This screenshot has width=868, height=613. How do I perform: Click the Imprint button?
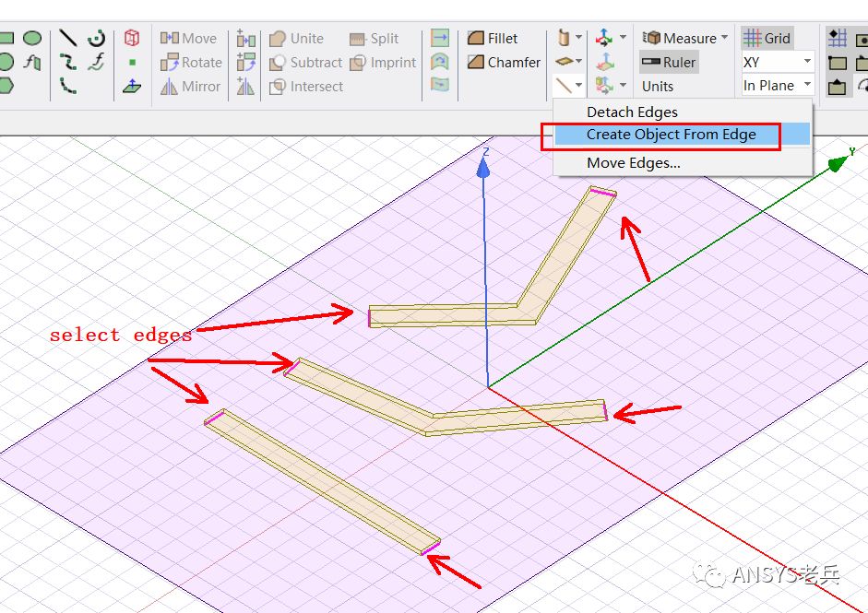click(383, 63)
